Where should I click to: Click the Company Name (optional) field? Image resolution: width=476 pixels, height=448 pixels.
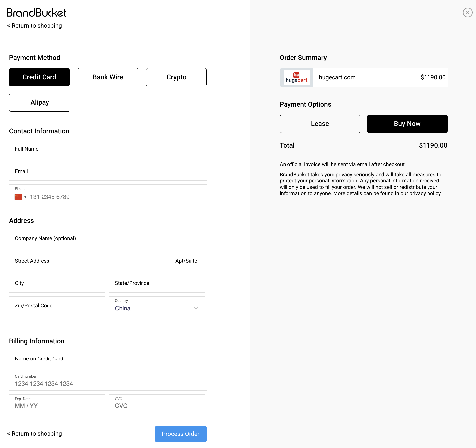pyautogui.click(x=108, y=238)
